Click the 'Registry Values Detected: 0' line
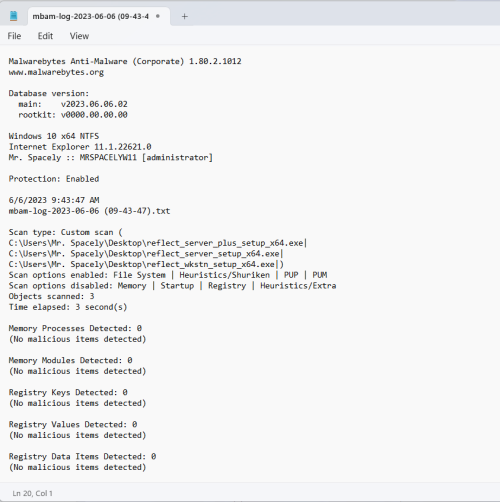Viewport: 500px width, 502px height. (73, 424)
